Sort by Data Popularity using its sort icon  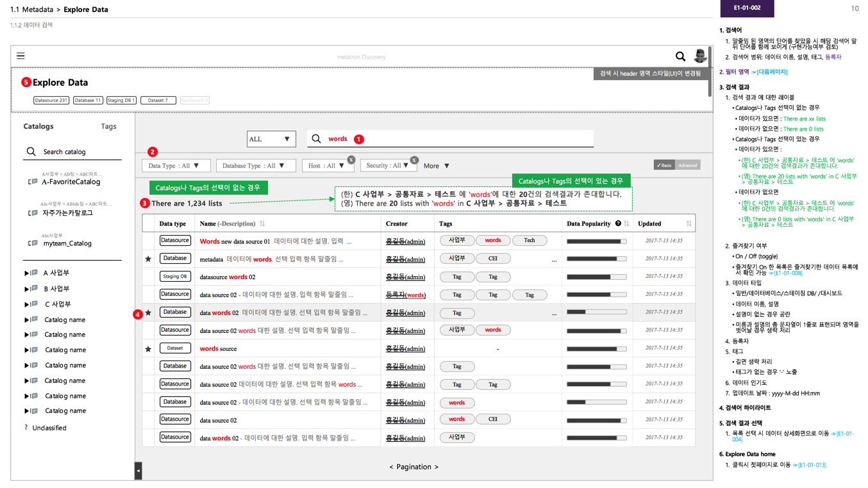click(626, 224)
